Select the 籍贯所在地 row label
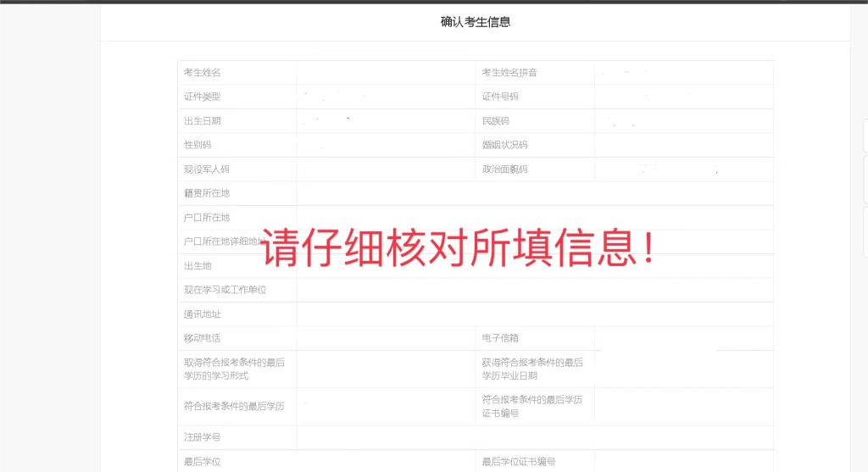The width and height of the screenshot is (868, 472). click(207, 193)
